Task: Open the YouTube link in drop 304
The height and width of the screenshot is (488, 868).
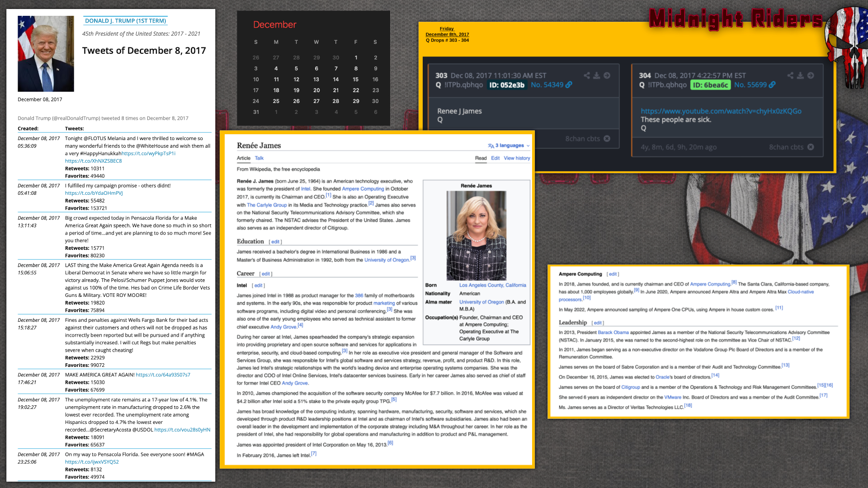Action: (721, 111)
